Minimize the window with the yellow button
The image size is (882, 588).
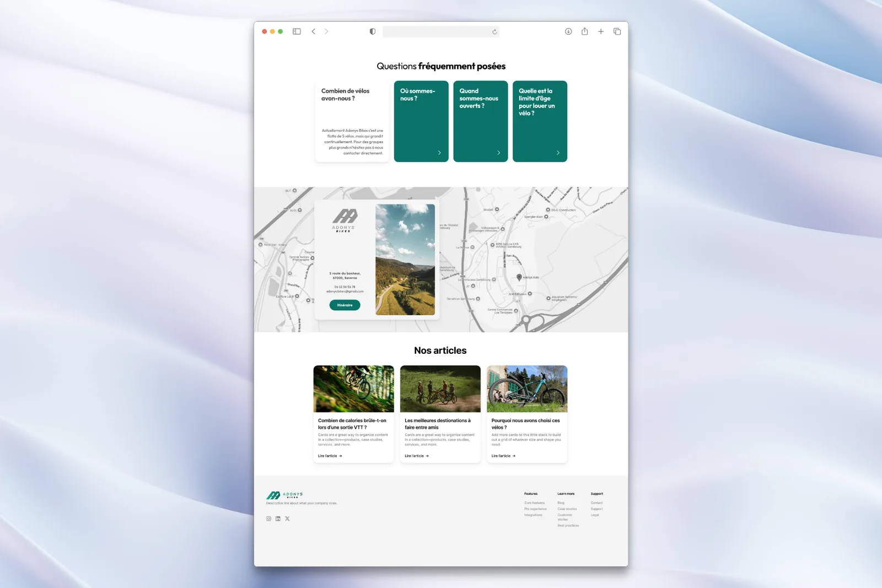tap(272, 31)
